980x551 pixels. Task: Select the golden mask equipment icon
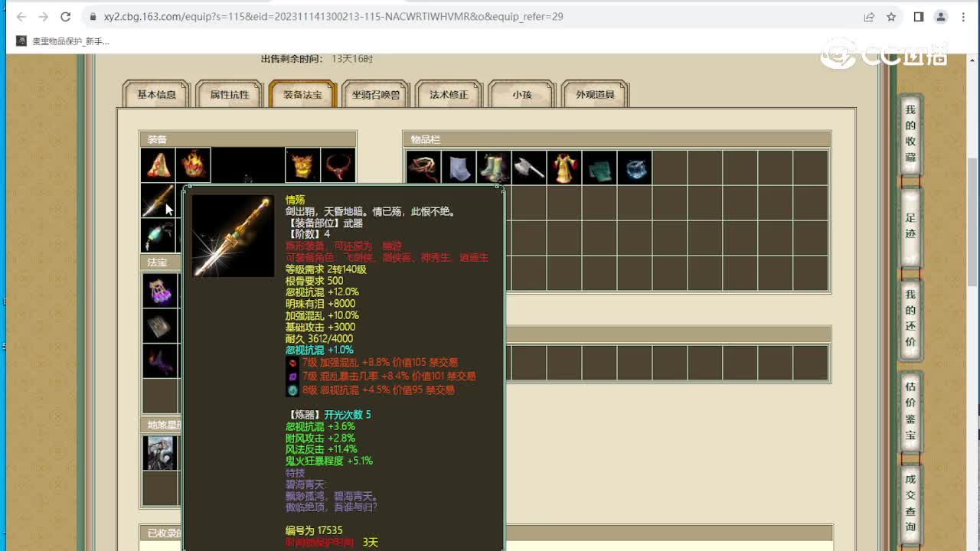(302, 165)
